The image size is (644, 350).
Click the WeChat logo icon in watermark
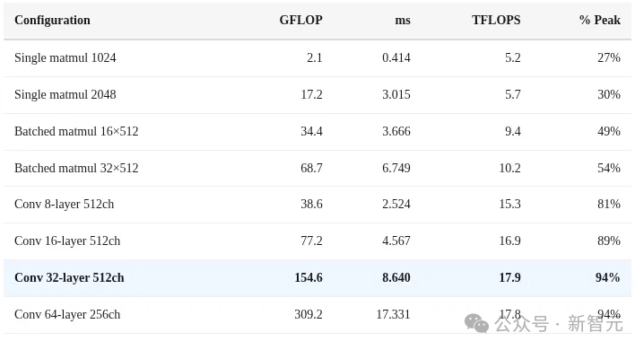coord(476,324)
